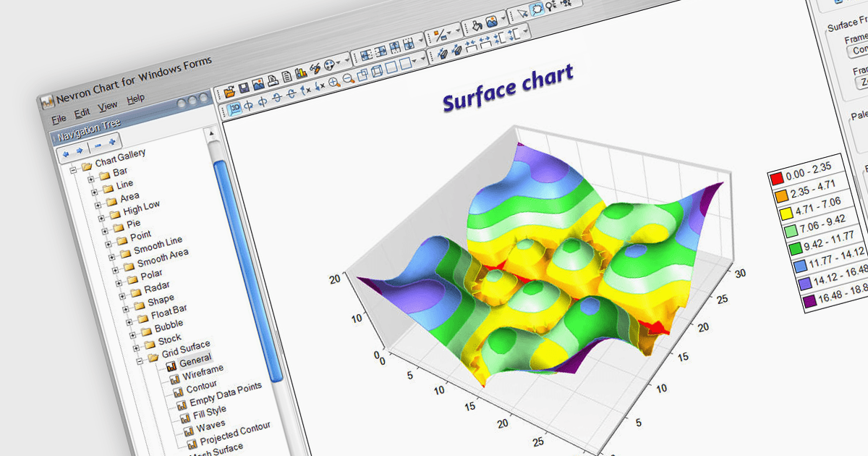The height and width of the screenshot is (456, 868).
Task: Open the color palette toolbar icon
Action: (x=328, y=66)
